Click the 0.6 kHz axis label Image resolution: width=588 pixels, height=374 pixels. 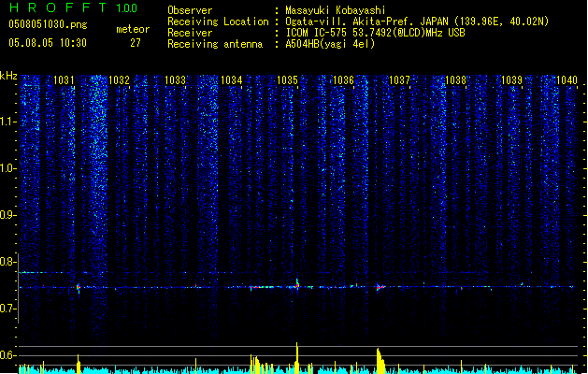(8, 355)
